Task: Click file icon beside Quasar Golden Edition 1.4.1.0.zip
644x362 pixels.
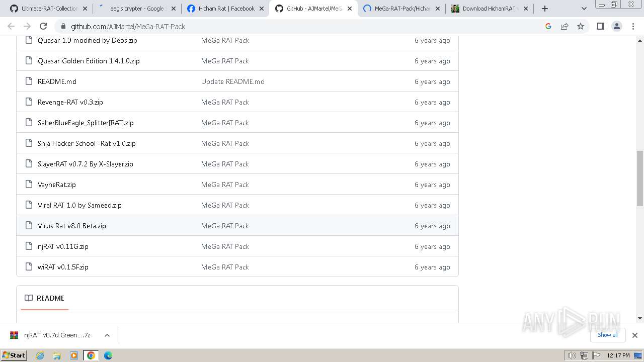Action: [x=28, y=61]
